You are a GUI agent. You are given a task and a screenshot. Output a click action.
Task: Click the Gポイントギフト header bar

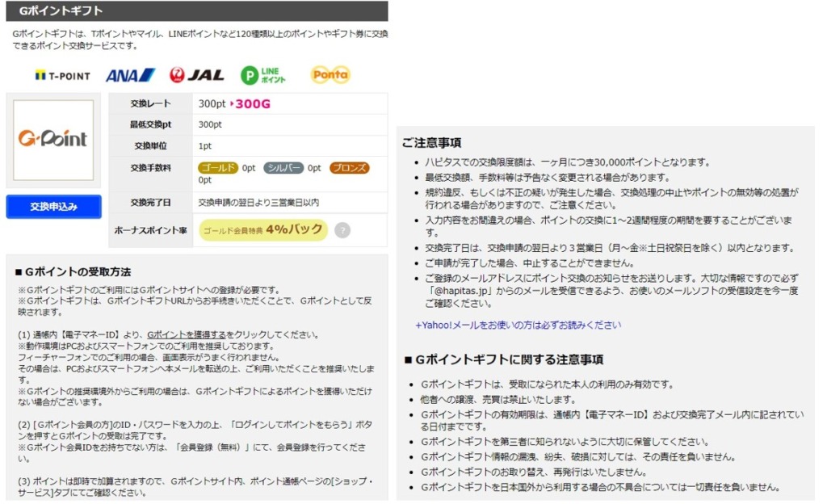click(197, 10)
